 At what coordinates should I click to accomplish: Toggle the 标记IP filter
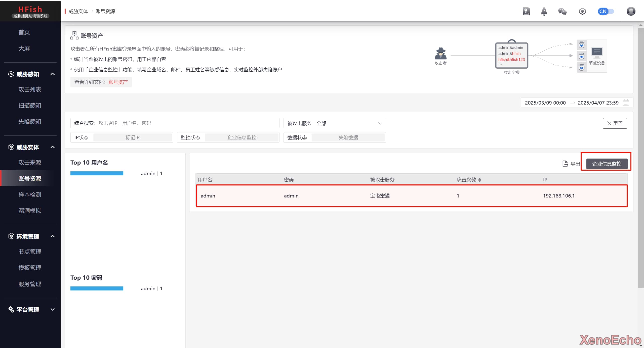[133, 137]
